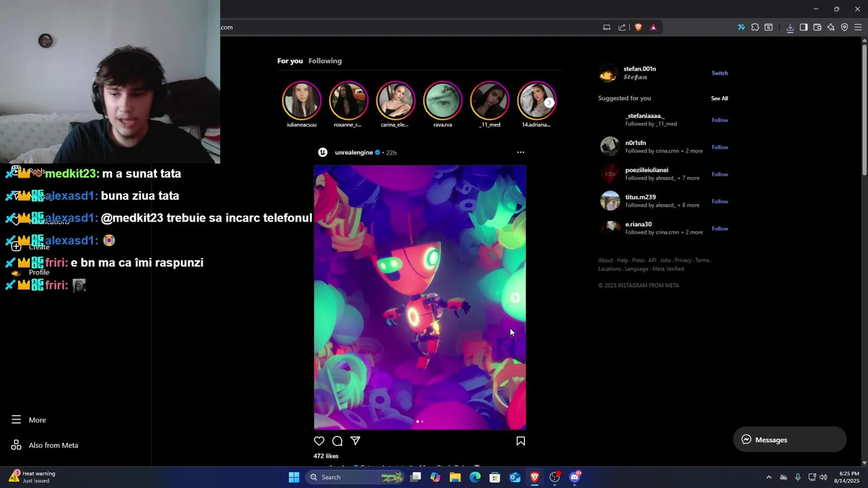This screenshot has height=488, width=868.
Task: Share the unrealengine post via paper plane
Action: pyautogui.click(x=355, y=441)
